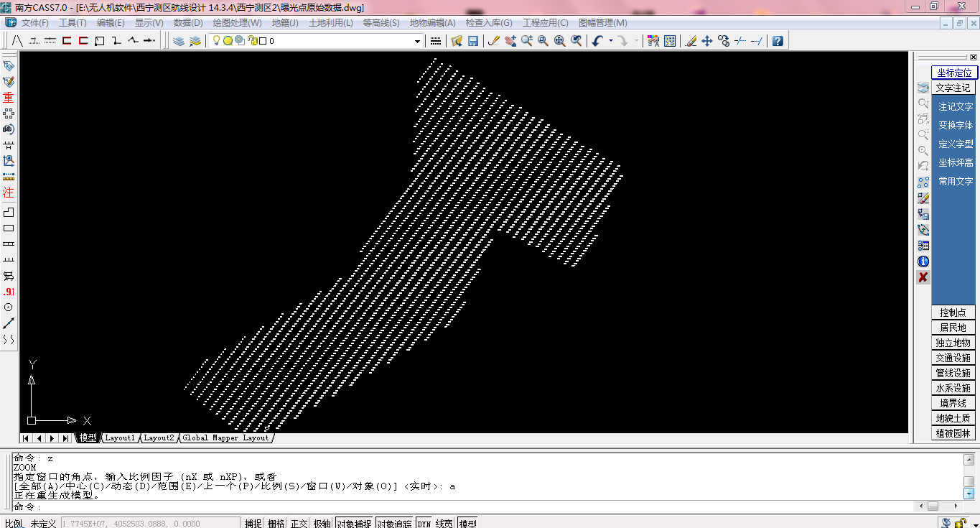Click the first red bracket line tool
This screenshot has width=980, height=528.
click(67, 41)
